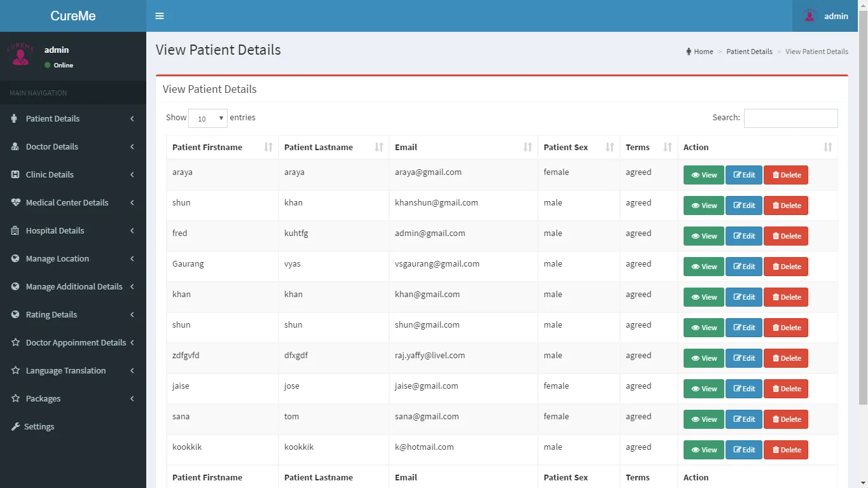The width and height of the screenshot is (868, 488).
Task: Click the Home breadcrumb person icon
Action: (x=689, y=52)
